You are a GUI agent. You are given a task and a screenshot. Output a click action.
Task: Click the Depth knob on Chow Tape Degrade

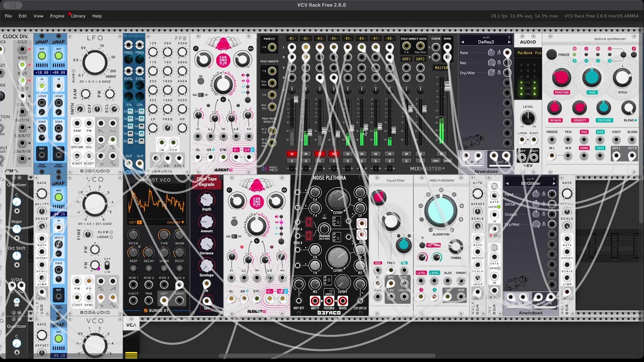coord(206,199)
